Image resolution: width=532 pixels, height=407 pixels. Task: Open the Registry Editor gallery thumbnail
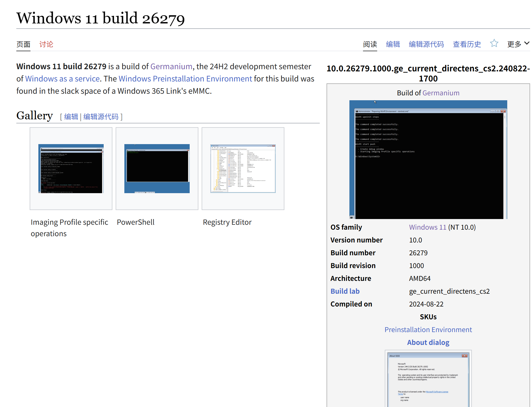tap(243, 169)
